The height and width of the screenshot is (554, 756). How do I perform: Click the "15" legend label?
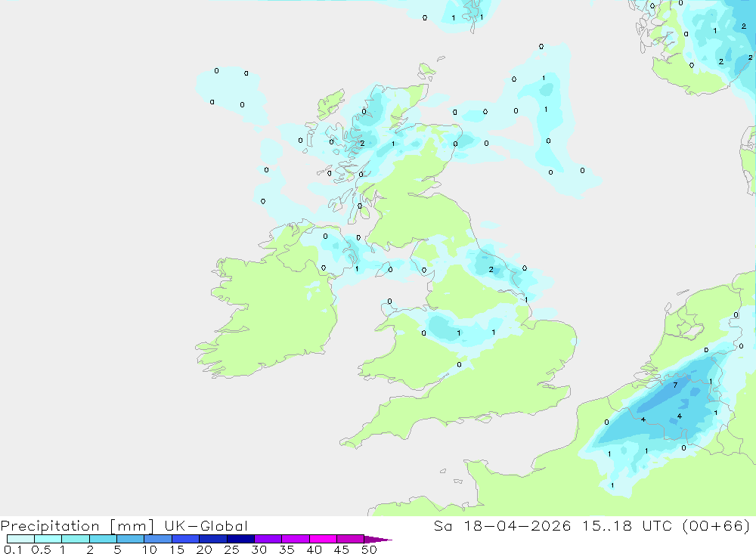[x=177, y=549]
